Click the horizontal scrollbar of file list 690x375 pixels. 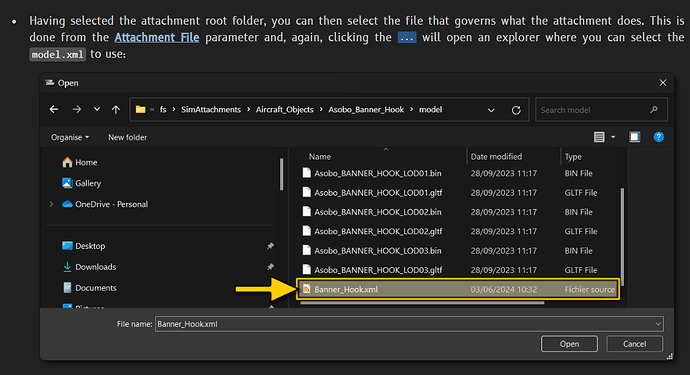click(422, 303)
